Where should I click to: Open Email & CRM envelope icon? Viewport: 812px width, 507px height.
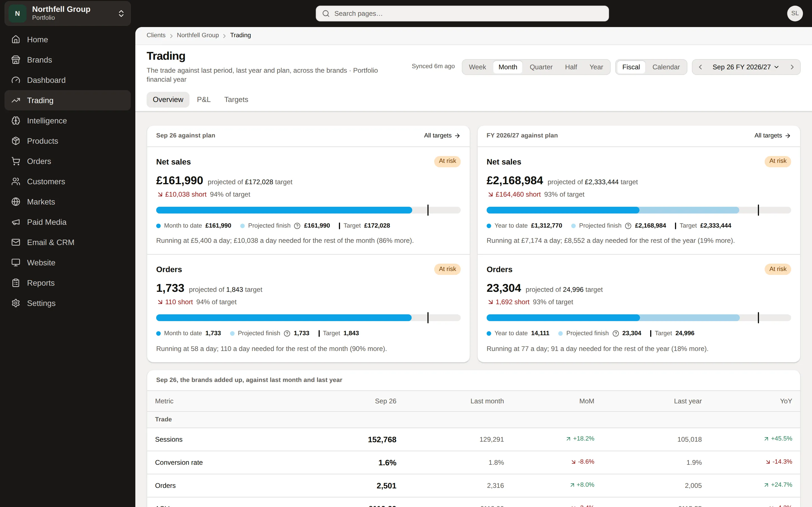pos(16,242)
